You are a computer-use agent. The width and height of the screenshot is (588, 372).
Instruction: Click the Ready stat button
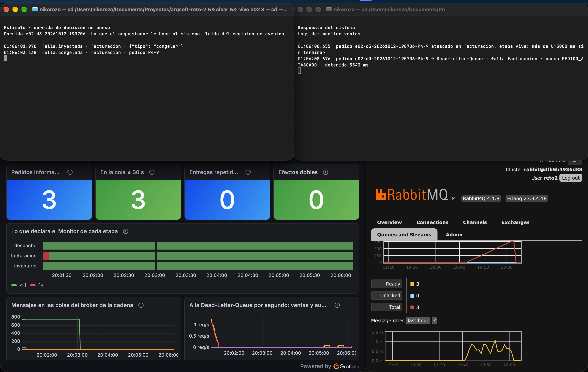pyautogui.click(x=387, y=284)
